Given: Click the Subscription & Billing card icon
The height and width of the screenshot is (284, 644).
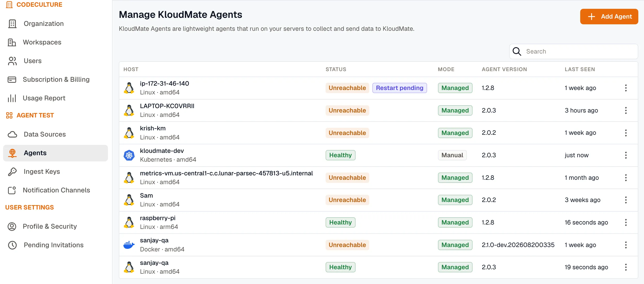Looking at the screenshot, I should [12, 80].
